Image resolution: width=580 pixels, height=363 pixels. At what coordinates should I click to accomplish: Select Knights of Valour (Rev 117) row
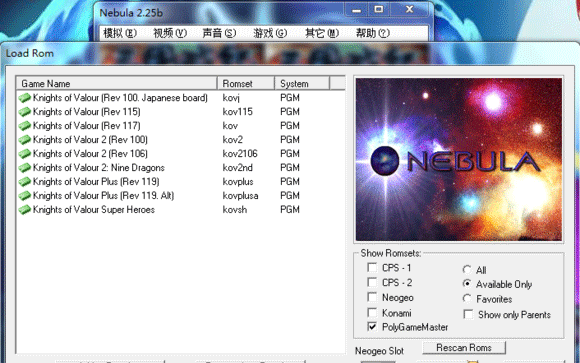[87, 126]
